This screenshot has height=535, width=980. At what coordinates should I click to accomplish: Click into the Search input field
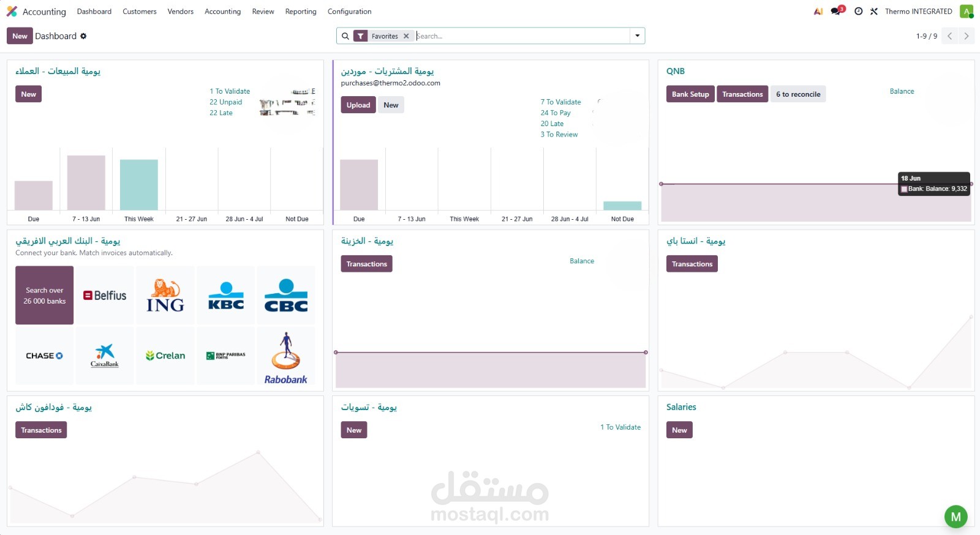[522, 36]
